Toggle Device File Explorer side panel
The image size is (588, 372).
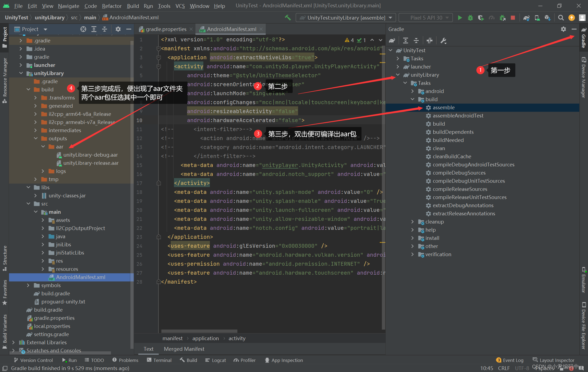583,325
